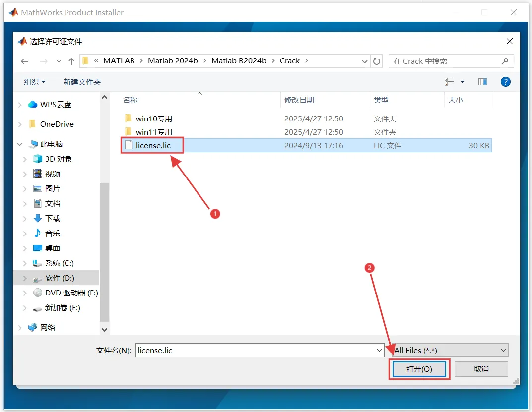Open the file name dropdown arrow

click(379, 351)
